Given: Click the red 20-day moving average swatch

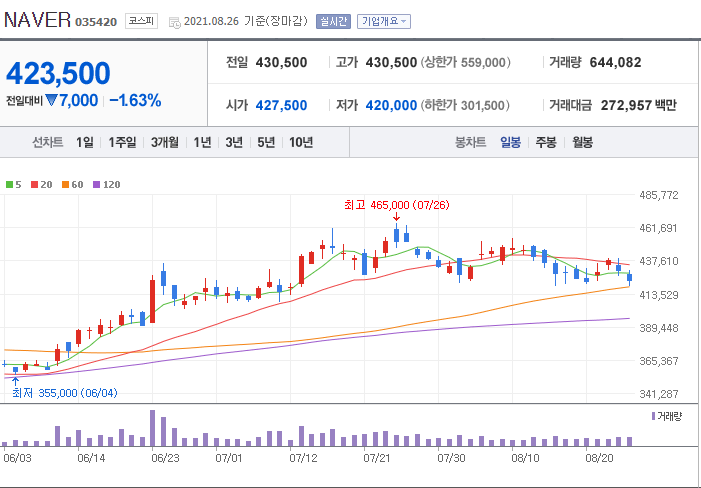Looking at the screenshot, I should pos(34,185).
